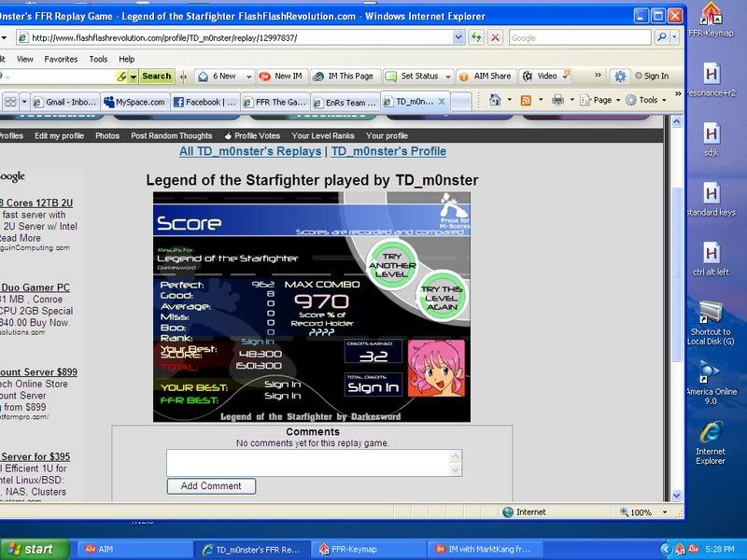Click Post Random Thoughts link
Image resolution: width=747 pixels, height=560 pixels.
point(172,135)
